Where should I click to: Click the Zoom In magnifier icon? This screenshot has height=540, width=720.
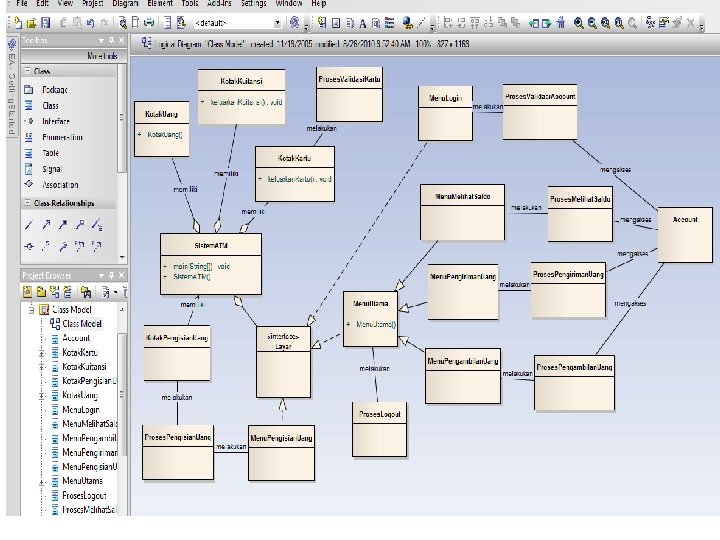(579, 23)
